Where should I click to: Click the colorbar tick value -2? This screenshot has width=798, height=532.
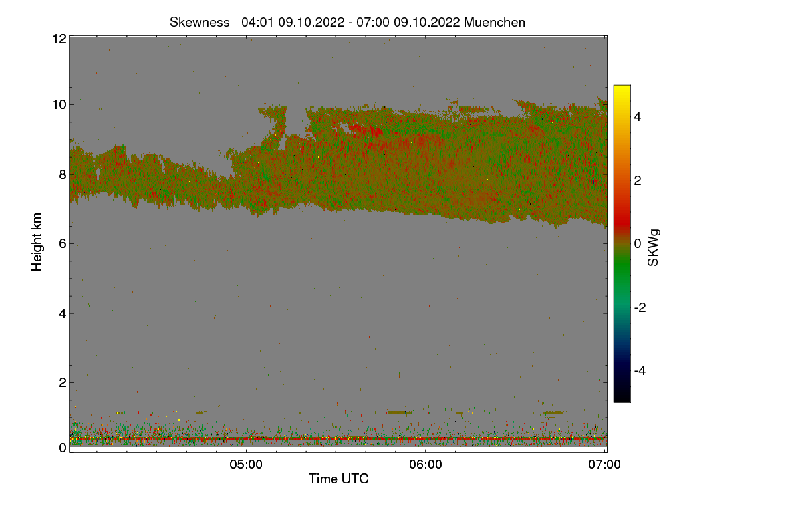640,307
